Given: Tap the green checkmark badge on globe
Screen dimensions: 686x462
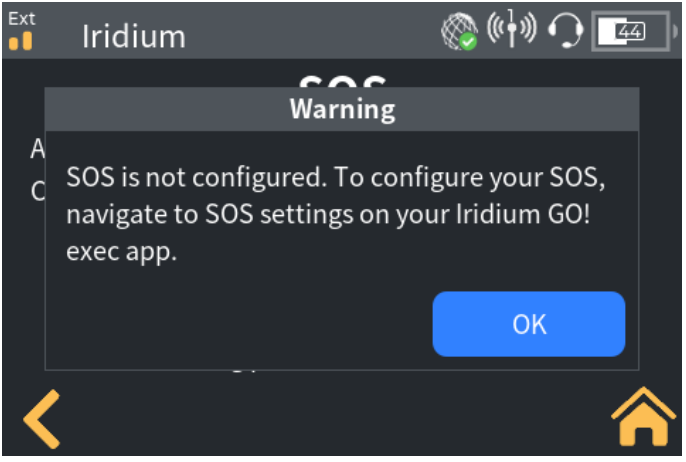Looking at the screenshot, I should [469, 42].
